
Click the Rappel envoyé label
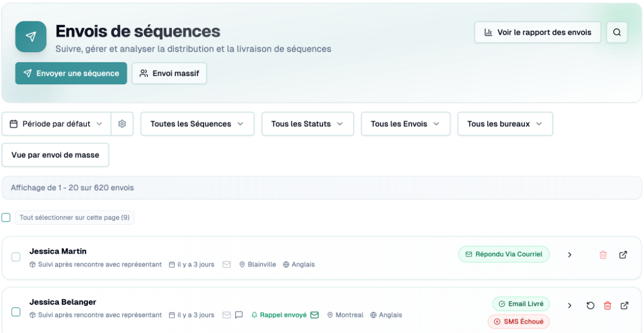283,315
